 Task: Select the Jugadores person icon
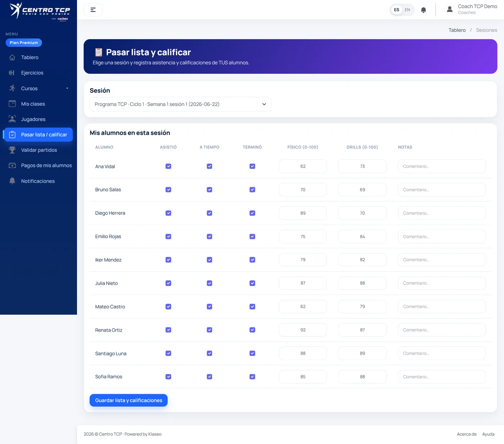(12, 119)
